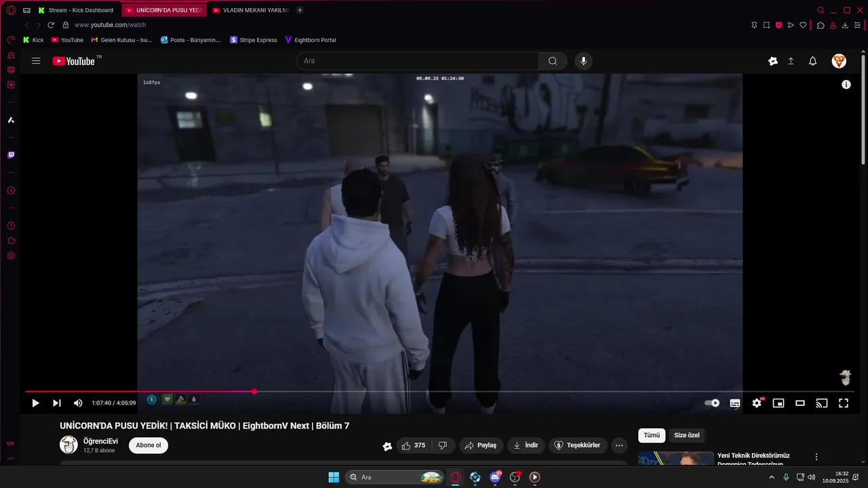The image size is (868, 488).
Task: Reload the current page
Action: [x=51, y=25]
